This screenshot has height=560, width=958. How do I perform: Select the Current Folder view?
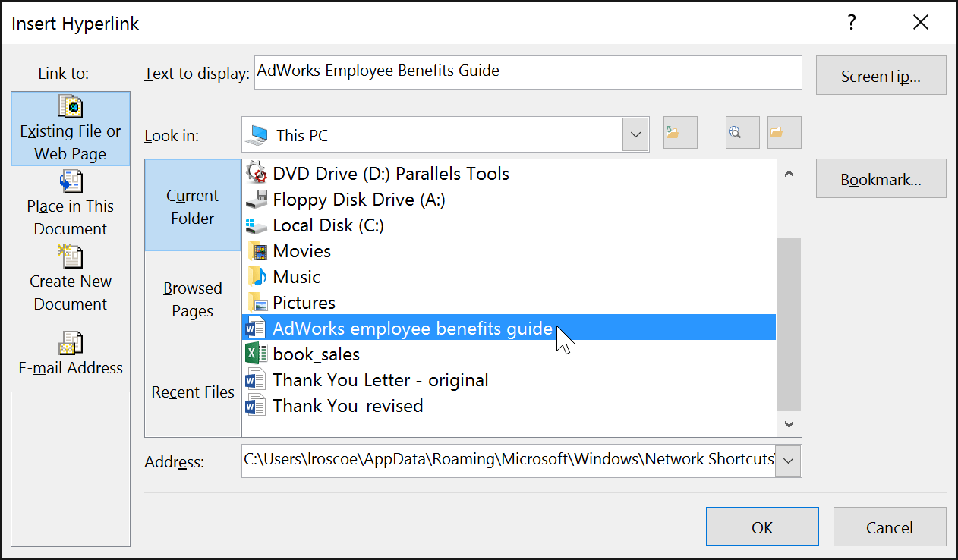pyautogui.click(x=192, y=206)
